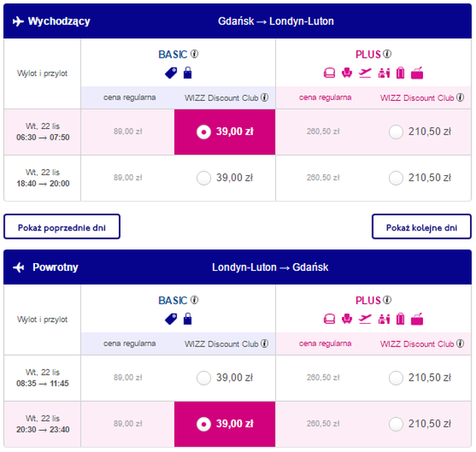Open info for return BASIC WIZZ Discount Club
Image resolution: width=476 pixels, height=452 pixels.
[x=265, y=344]
